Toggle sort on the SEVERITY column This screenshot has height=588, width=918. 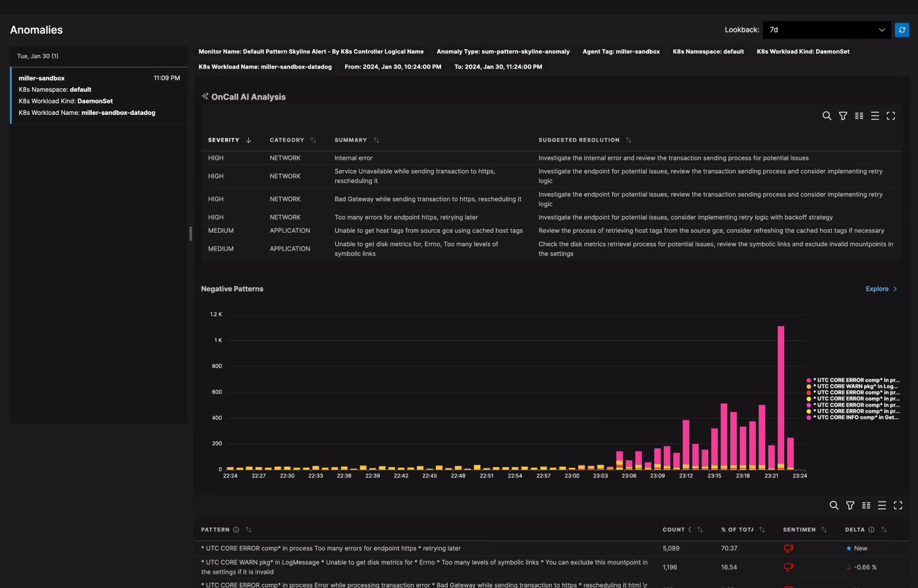pyautogui.click(x=249, y=140)
